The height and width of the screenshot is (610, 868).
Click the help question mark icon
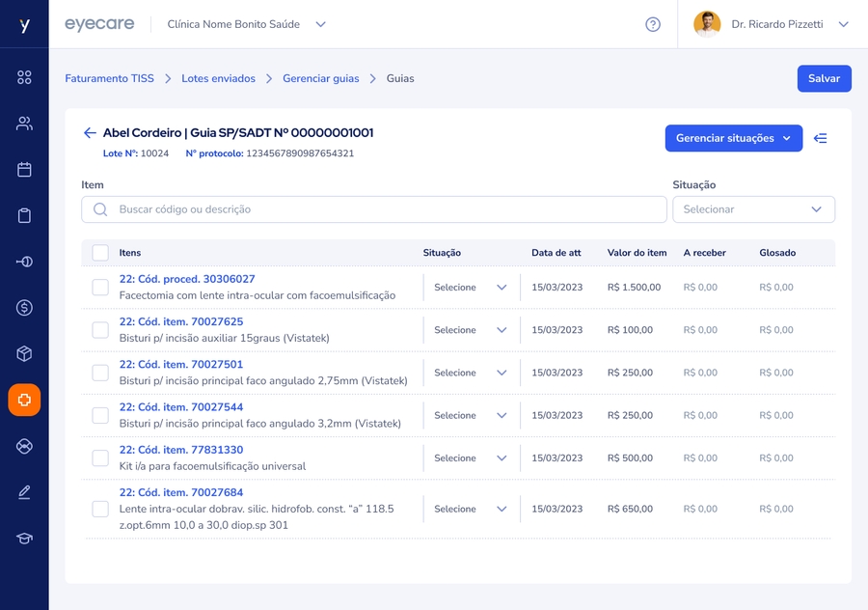click(653, 24)
